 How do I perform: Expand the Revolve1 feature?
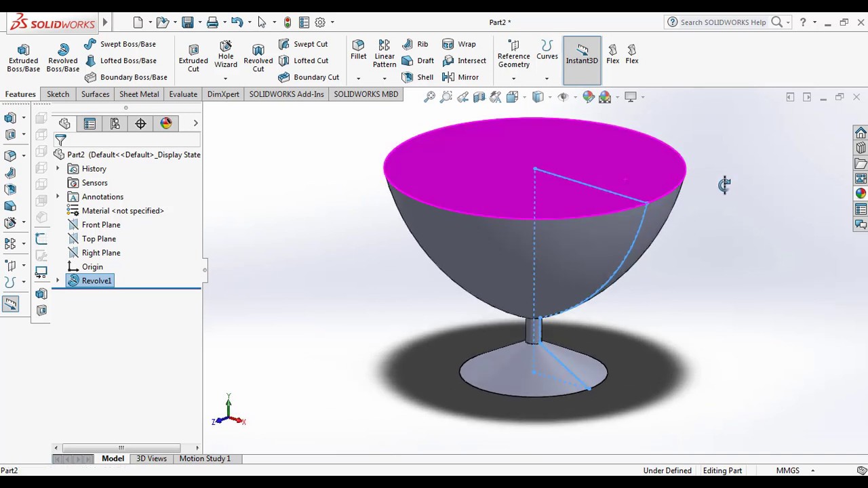coord(58,281)
